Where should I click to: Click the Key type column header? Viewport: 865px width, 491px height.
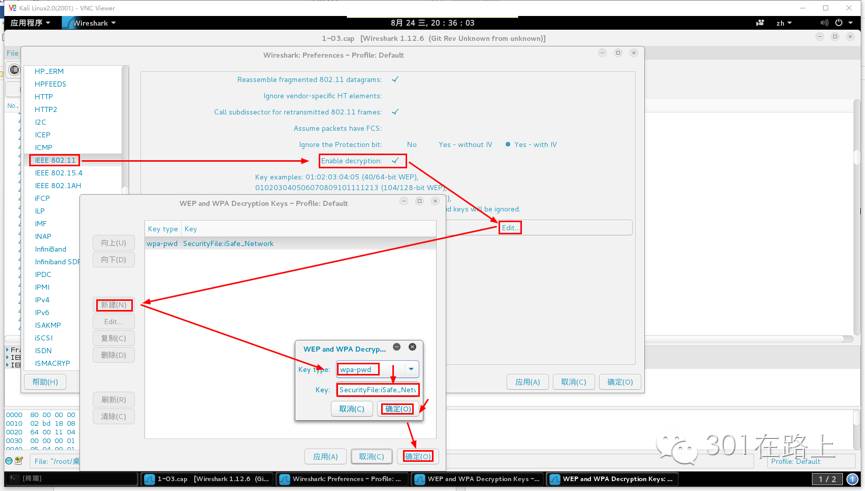pos(163,228)
